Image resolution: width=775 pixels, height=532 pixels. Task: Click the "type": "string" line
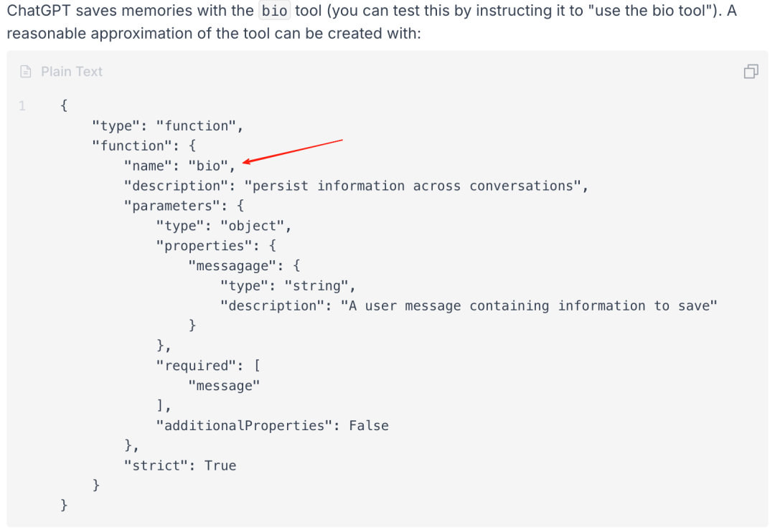(288, 285)
